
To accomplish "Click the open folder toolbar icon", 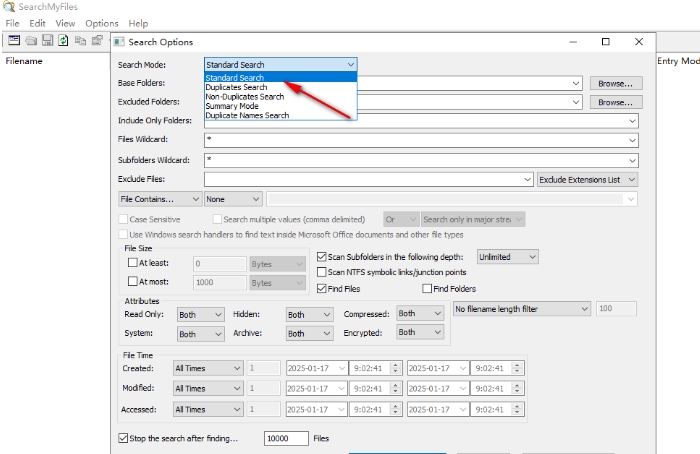I will pyautogui.click(x=31, y=40).
